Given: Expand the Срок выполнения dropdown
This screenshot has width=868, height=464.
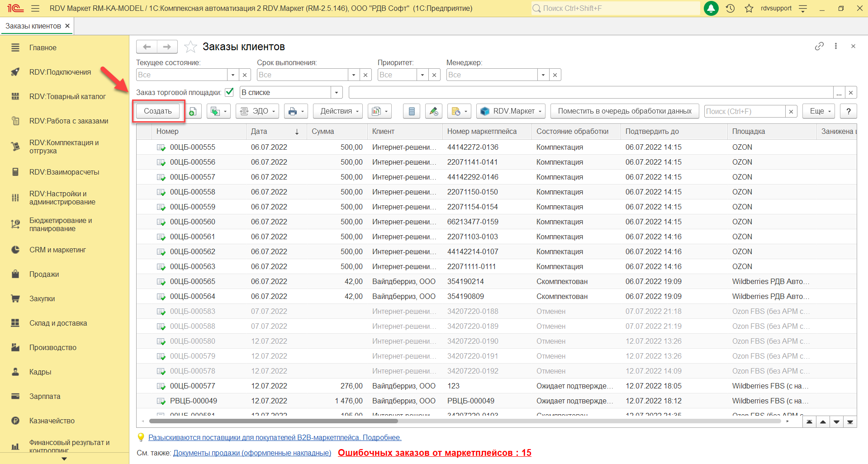Looking at the screenshot, I should click(x=354, y=75).
